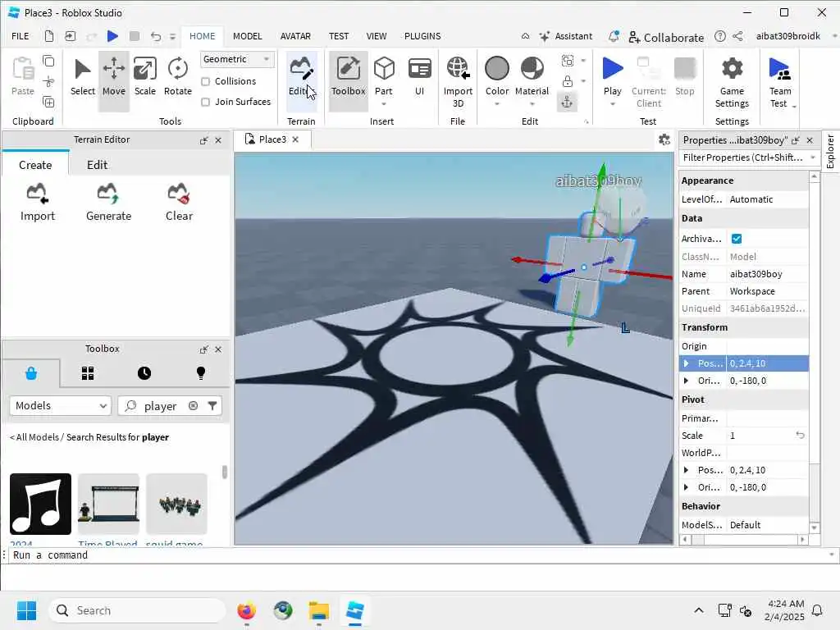Expand WorldPivot Position property arrow
Image resolution: width=840 pixels, height=630 pixels.
[x=687, y=470]
